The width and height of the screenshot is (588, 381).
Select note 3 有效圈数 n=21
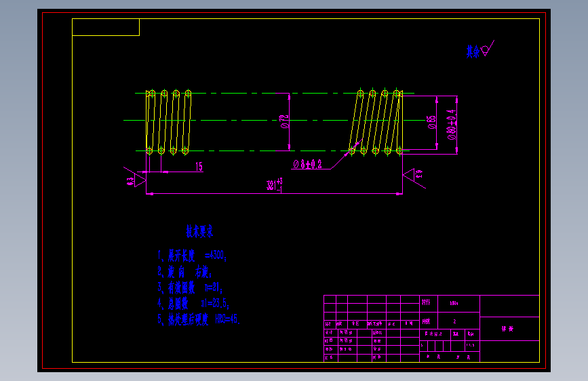pyautogui.click(x=190, y=287)
